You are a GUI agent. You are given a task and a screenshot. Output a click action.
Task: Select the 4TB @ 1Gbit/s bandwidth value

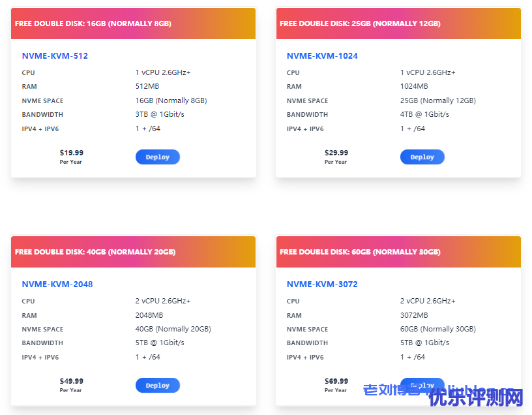[424, 114]
